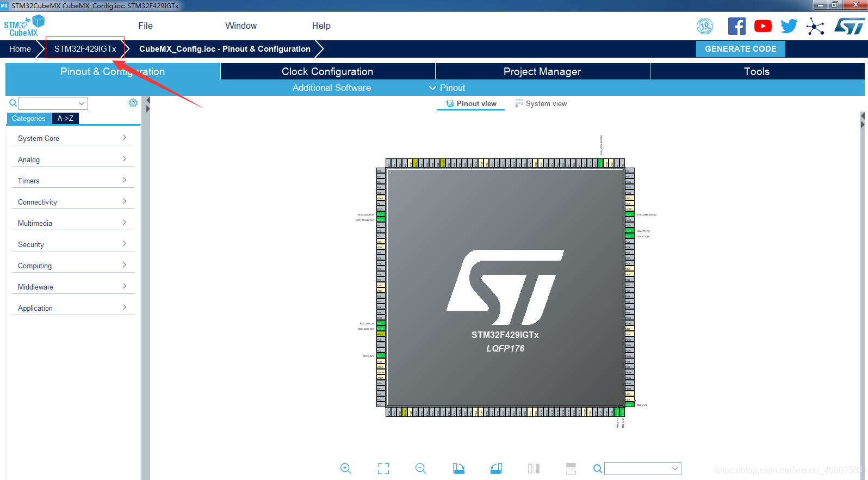This screenshot has height=480, width=868.
Task: Click the zoom out magnifier icon
Action: 421,469
